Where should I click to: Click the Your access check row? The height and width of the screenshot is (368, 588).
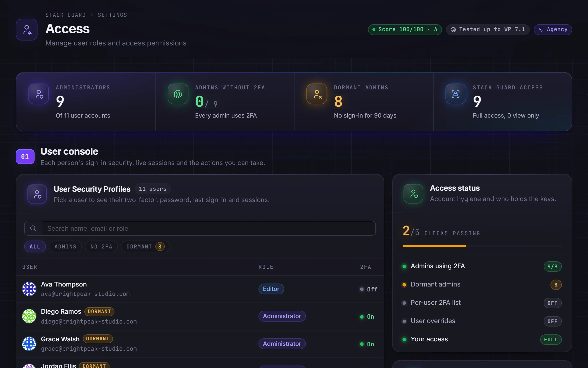tap(482, 339)
